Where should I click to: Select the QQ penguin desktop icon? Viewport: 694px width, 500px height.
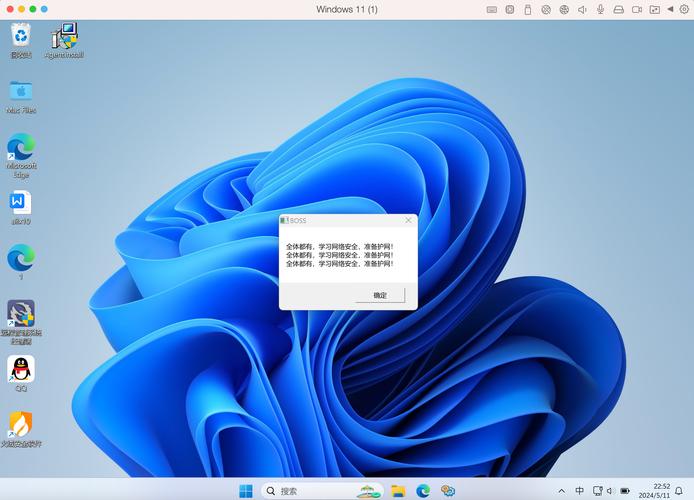coord(21,373)
